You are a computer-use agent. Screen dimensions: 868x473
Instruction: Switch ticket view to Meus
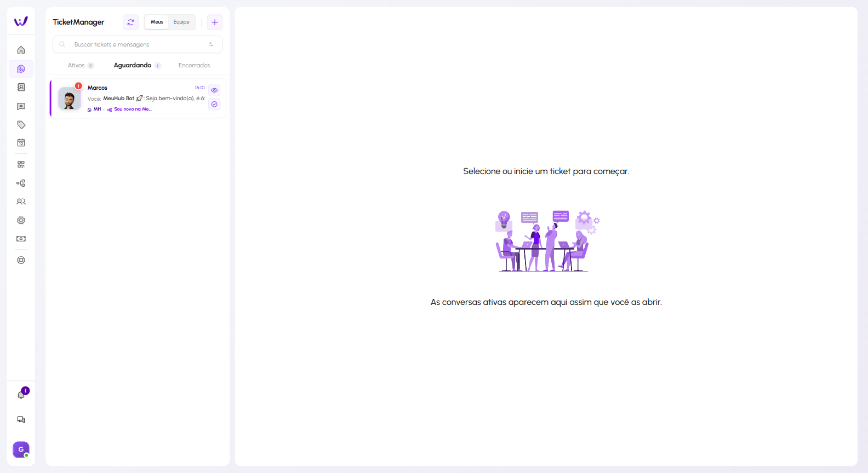pos(157,22)
